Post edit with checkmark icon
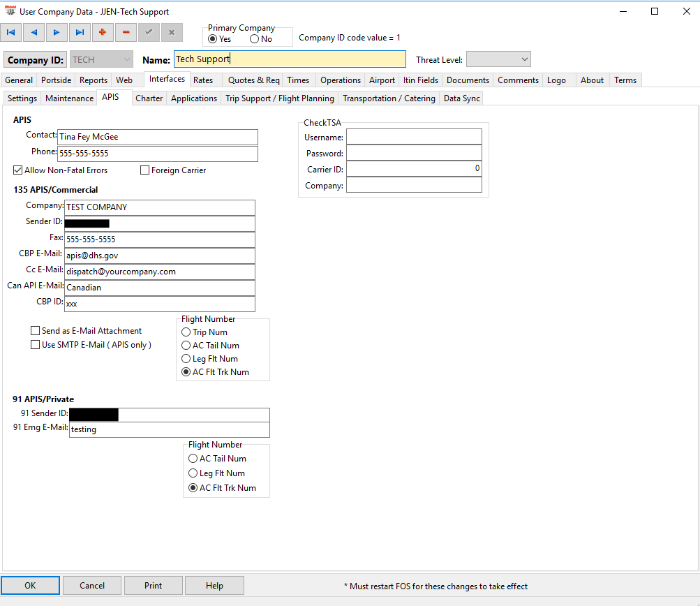 (149, 32)
